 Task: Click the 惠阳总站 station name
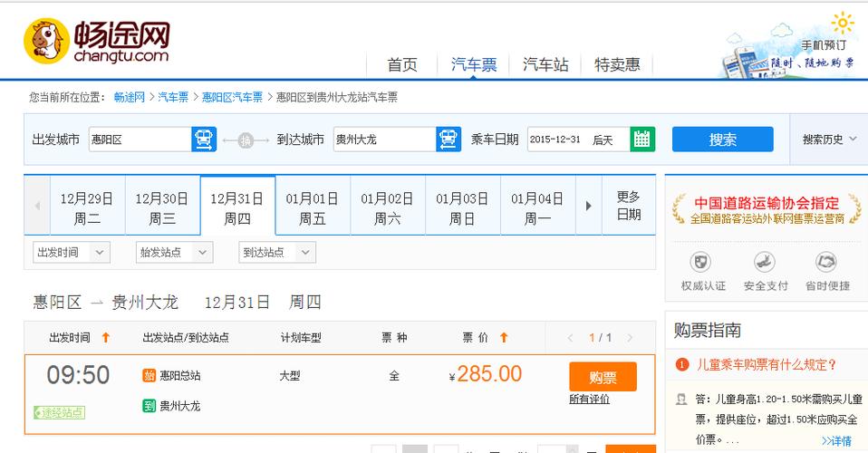[x=180, y=375]
